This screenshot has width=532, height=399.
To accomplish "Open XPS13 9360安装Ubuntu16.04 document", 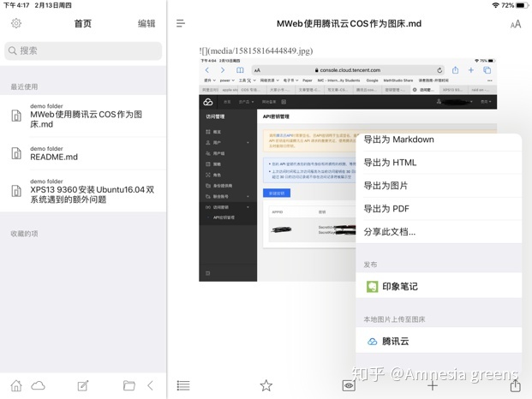I will pos(83,191).
